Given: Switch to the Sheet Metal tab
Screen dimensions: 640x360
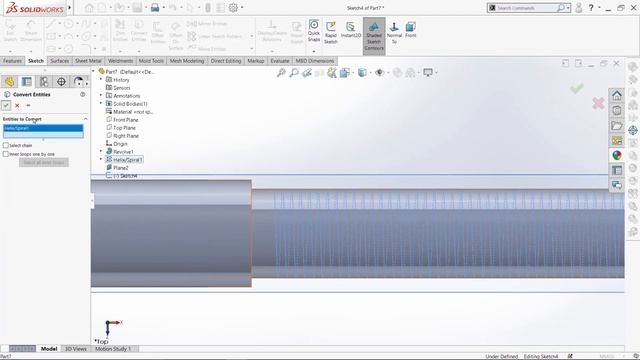Looking at the screenshot, I should [x=88, y=61].
